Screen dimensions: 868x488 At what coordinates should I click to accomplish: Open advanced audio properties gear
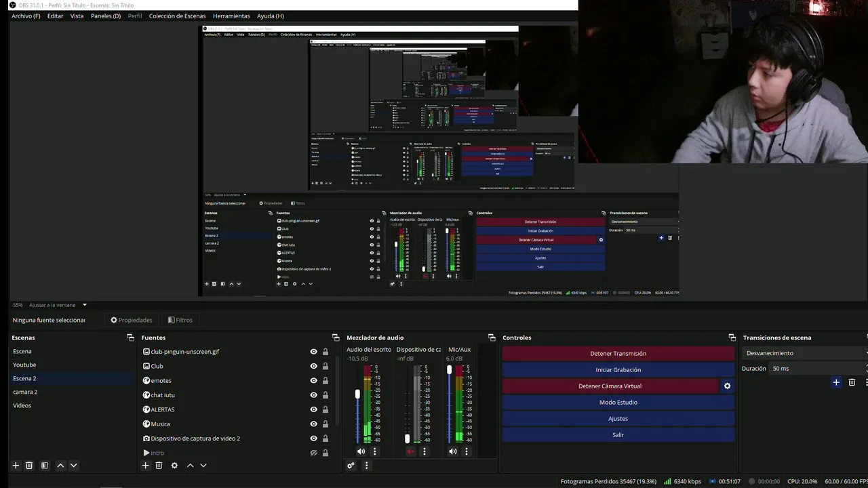click(x=351, y=466)
